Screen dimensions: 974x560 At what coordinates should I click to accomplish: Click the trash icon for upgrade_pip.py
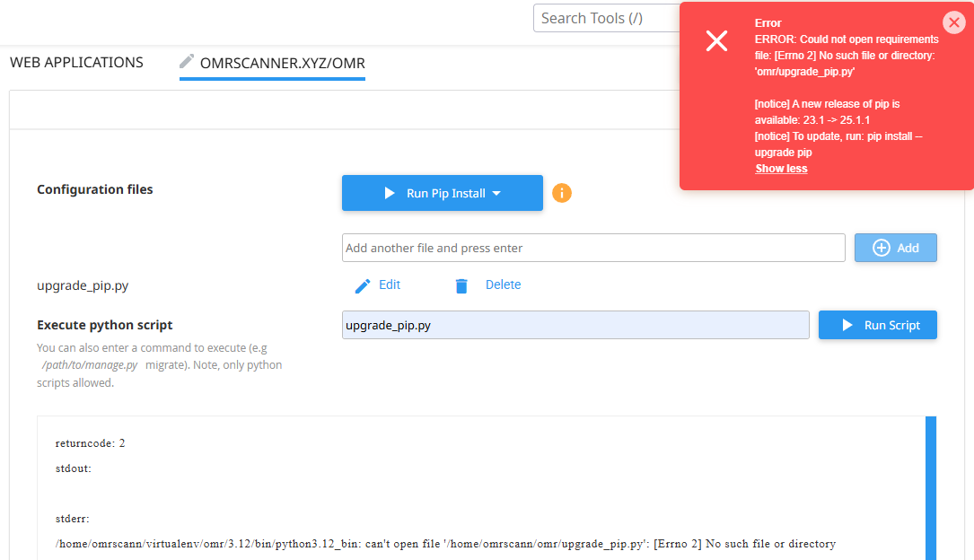[461, 285]
